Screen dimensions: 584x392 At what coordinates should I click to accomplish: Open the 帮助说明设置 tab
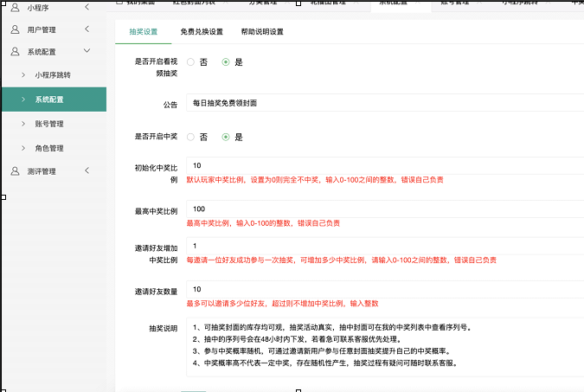pyautogui.click(x=262, y=32)
